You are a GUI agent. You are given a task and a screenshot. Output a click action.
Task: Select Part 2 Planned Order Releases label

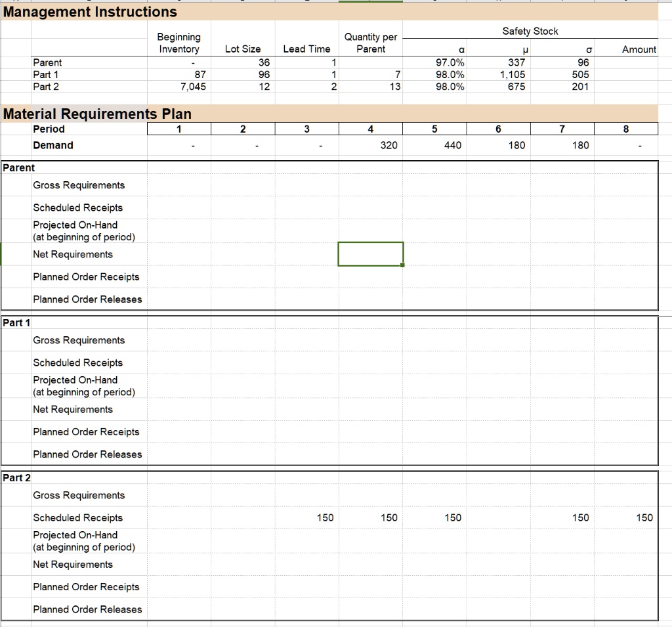tap(87, 609)
